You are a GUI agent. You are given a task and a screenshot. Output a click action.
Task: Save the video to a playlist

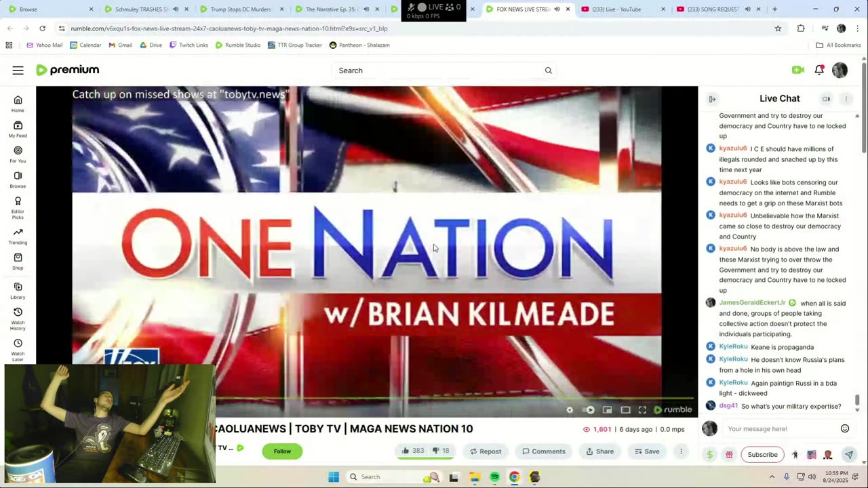pos(646,451)
